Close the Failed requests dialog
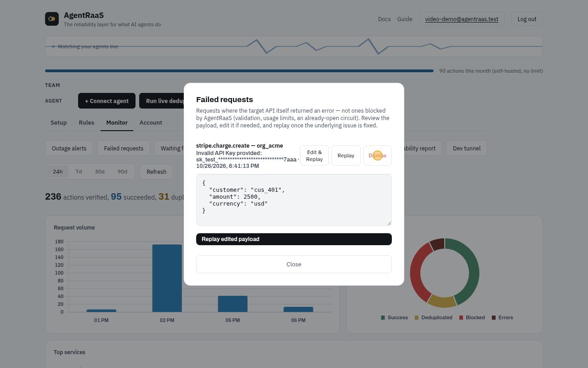Screen dimensions: 588x368 (294, 264)
